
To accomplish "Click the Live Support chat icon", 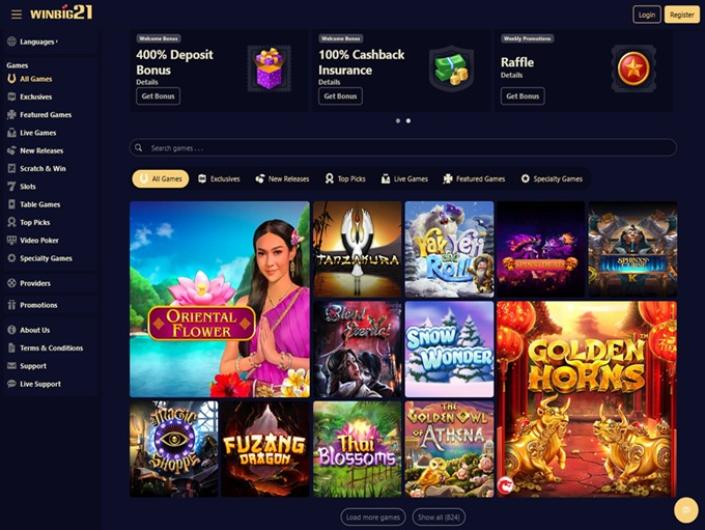I will tap(12, 383).
